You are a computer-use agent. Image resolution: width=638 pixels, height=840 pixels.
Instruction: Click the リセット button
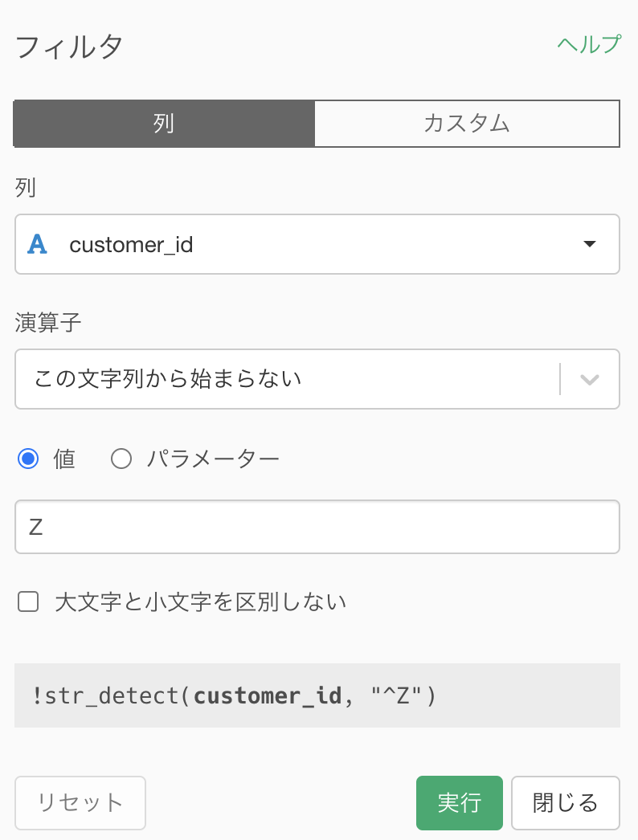coord(80,803)
